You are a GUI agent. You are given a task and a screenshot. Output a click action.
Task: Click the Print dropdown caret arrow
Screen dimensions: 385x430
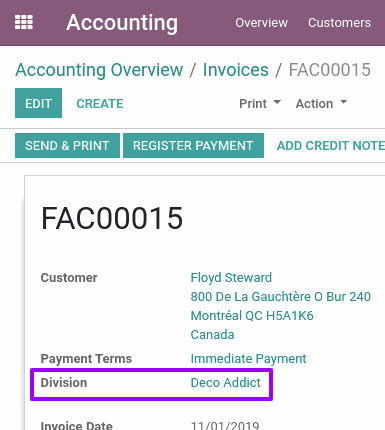point(277,102)
